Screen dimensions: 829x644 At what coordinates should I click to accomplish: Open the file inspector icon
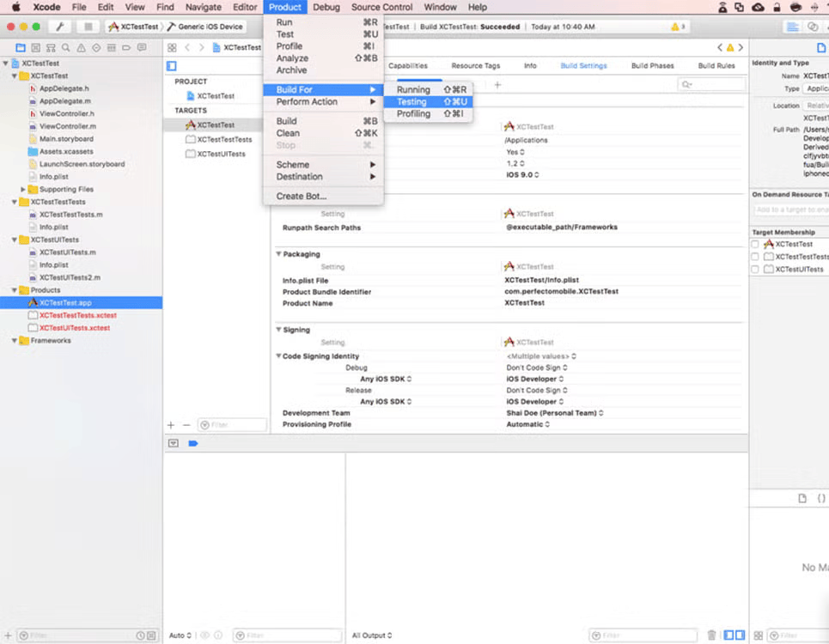pyautogui.click(x=821, y=47)
